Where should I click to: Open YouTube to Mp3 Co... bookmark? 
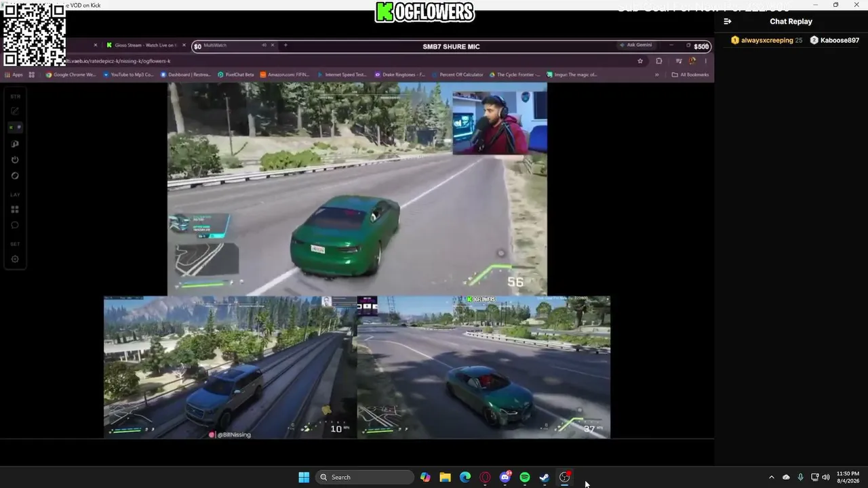[x=127, y=75]
